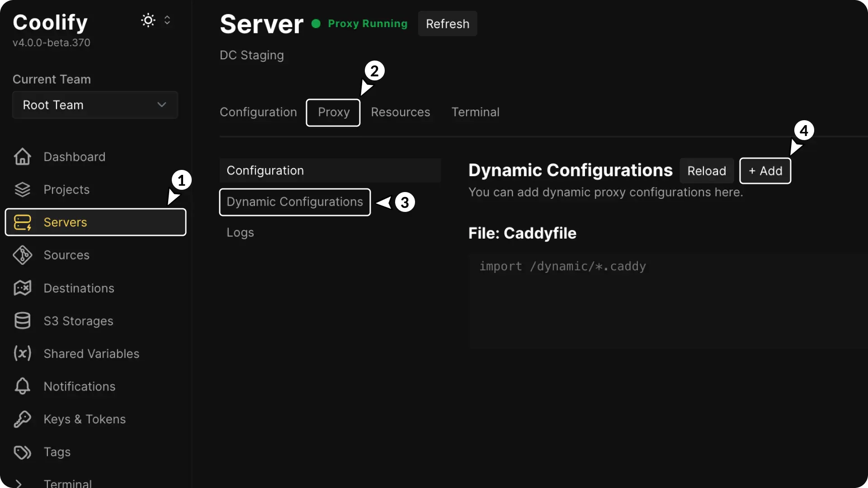Open the Root Team dropdown
The image size is (868, 488).
point(95,105)
